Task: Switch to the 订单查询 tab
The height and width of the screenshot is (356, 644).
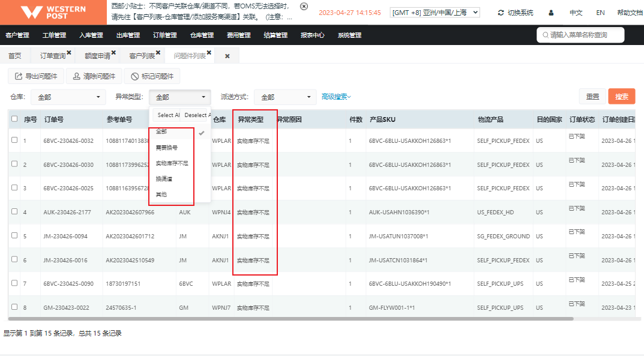Action: point(53,56)
